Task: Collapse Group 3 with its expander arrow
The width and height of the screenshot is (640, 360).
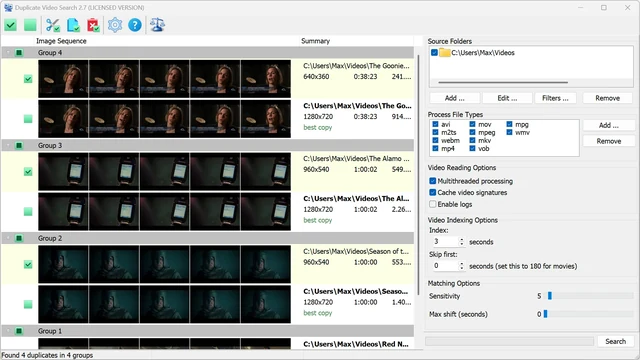Action: (8, 145)
